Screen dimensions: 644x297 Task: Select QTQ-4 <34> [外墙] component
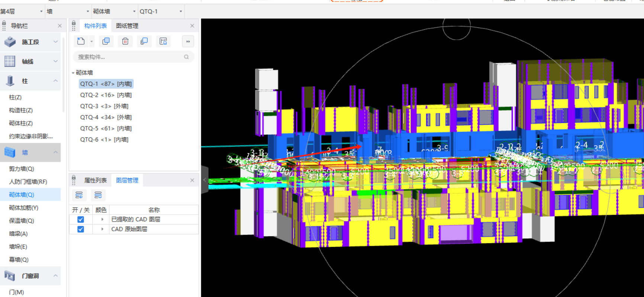coord(106,117)
